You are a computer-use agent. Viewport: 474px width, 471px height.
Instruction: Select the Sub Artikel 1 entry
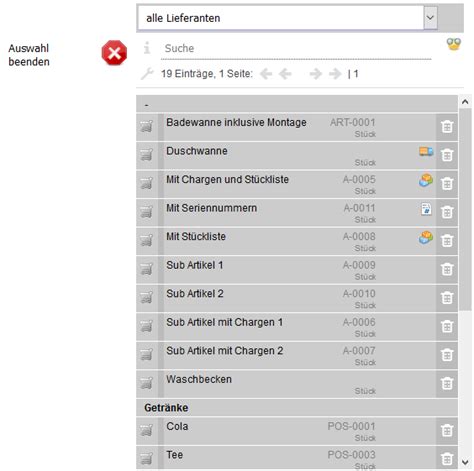(x=297, y=269)
